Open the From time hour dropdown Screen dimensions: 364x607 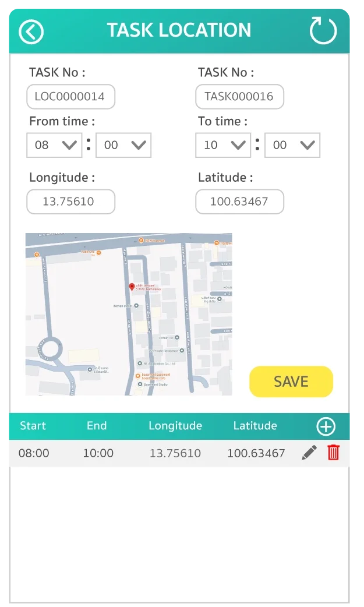pyautogui.click(x=54, y=145)
